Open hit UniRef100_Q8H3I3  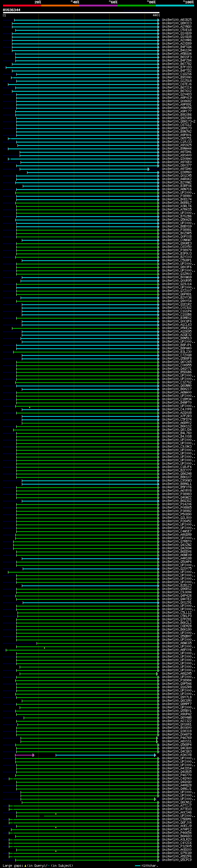tap(176, 23)
